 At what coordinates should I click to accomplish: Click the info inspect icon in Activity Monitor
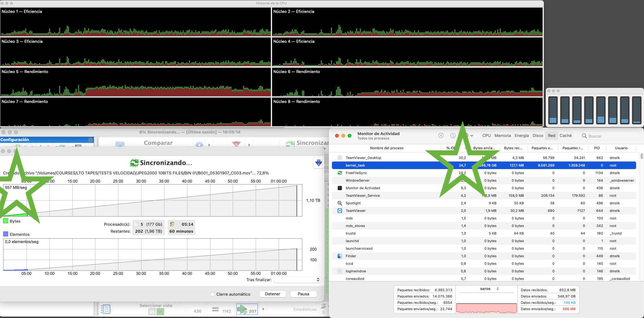click(453, 135)
